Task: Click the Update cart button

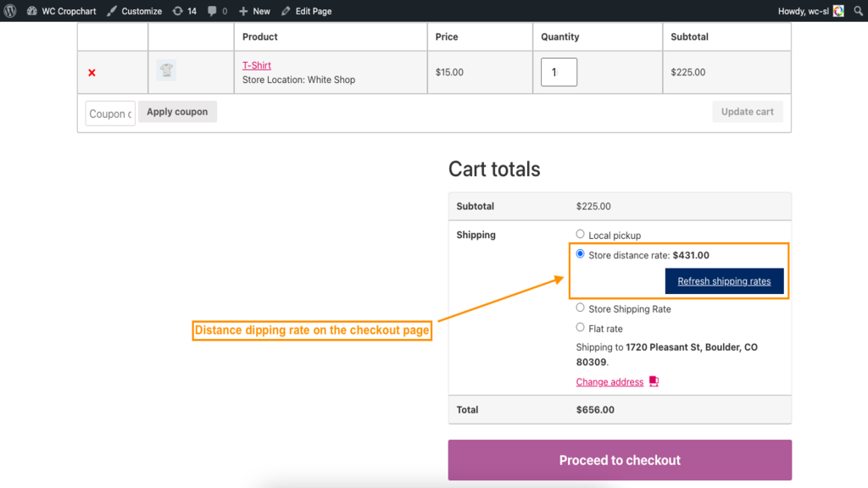Action: pyautogui.click(x=748, y=112)
